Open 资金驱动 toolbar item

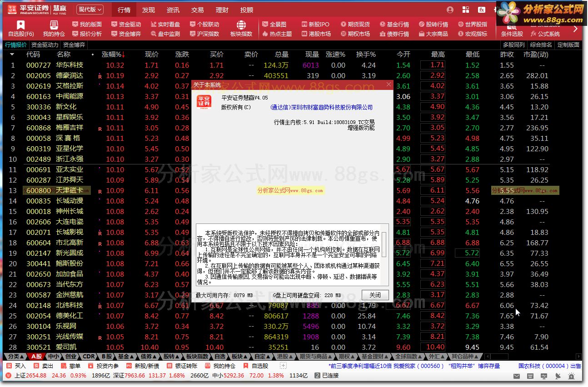coord(125,24)
